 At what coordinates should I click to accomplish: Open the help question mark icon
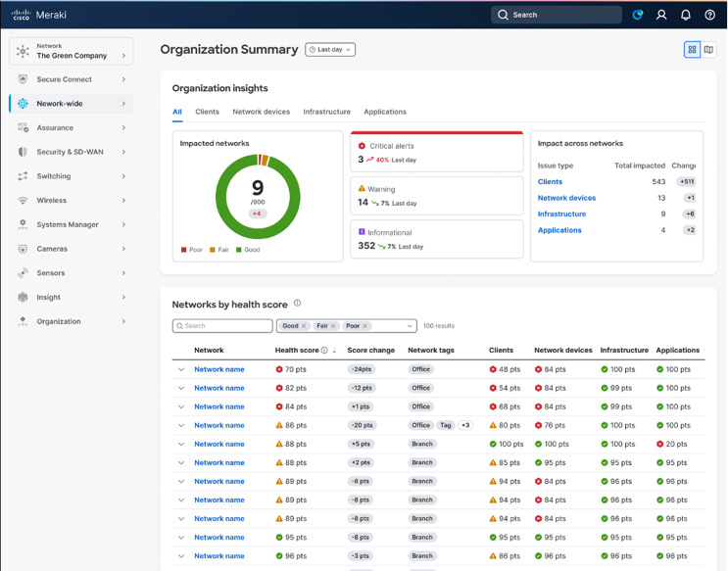pyautogui.click(x=710, y=15)
